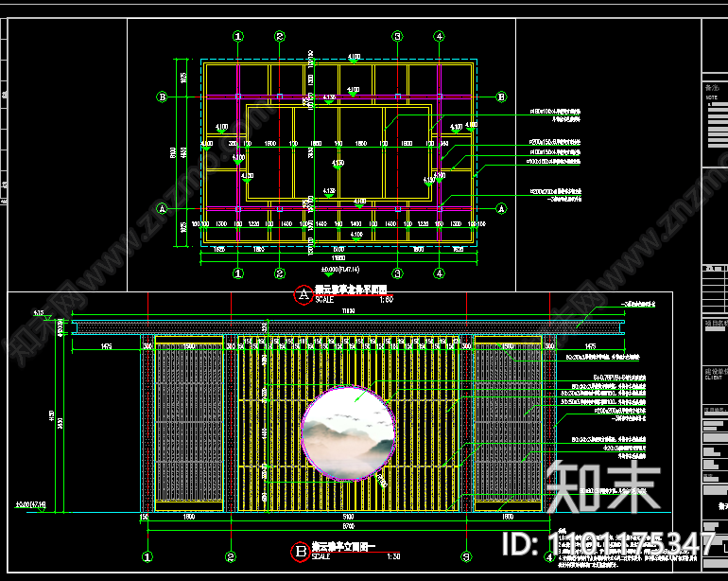
Task: Click the NOTE label in the title block
Action: (x=711, y=97)
